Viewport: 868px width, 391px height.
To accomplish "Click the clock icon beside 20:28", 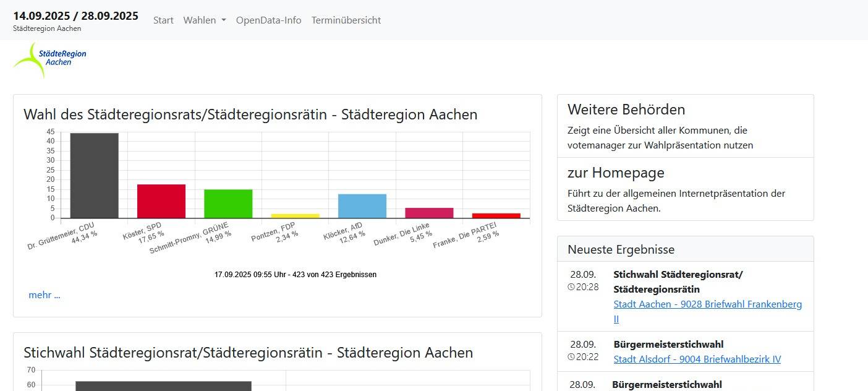I will click(x=571, y=286).
